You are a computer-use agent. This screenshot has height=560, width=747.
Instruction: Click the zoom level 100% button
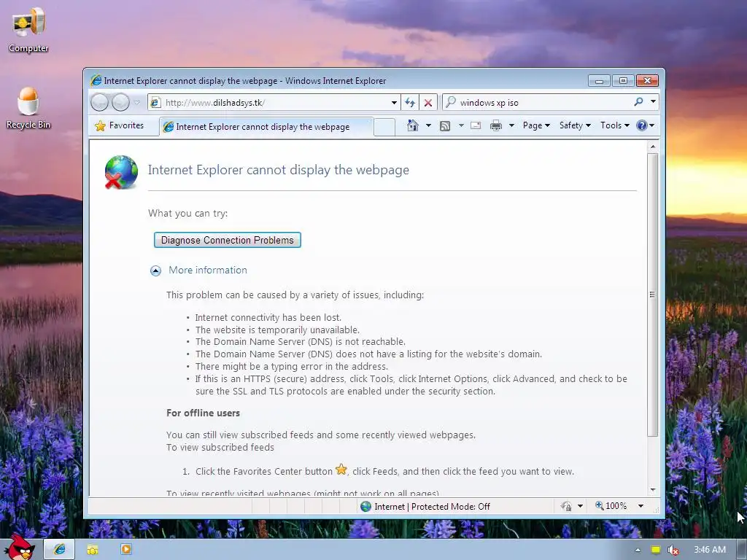(611, 506)
